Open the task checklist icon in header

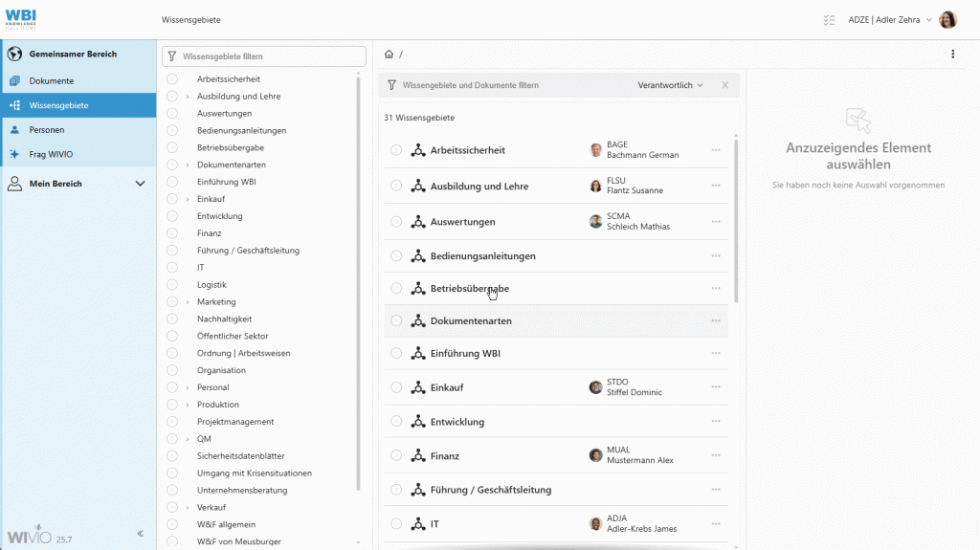pos(830,20)
